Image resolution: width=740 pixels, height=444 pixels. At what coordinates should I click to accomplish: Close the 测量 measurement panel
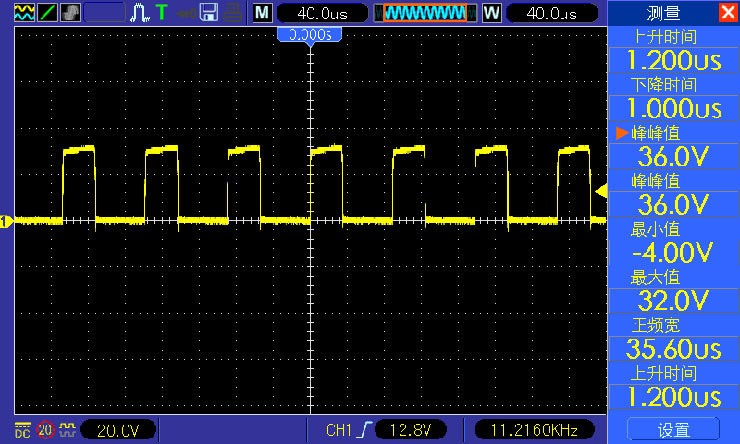(x=728, y=12)
